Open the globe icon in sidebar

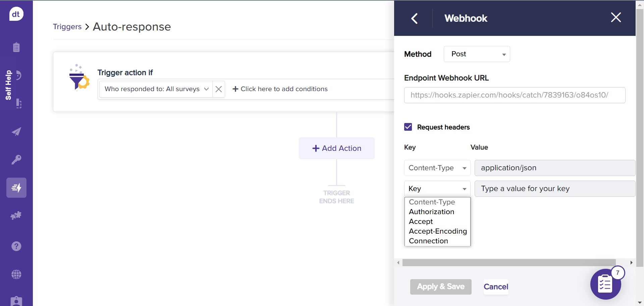click(16, 274)
